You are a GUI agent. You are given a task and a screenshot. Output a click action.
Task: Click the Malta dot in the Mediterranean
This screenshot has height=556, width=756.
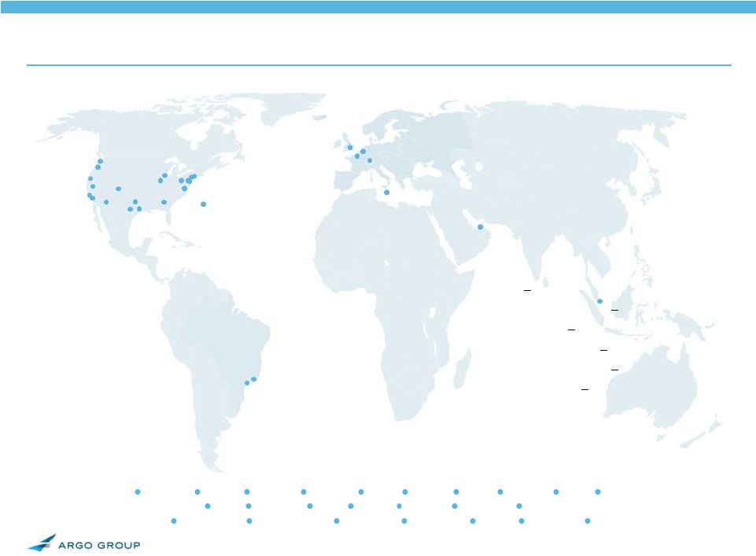pyautogui.click(x=387, y=193)
